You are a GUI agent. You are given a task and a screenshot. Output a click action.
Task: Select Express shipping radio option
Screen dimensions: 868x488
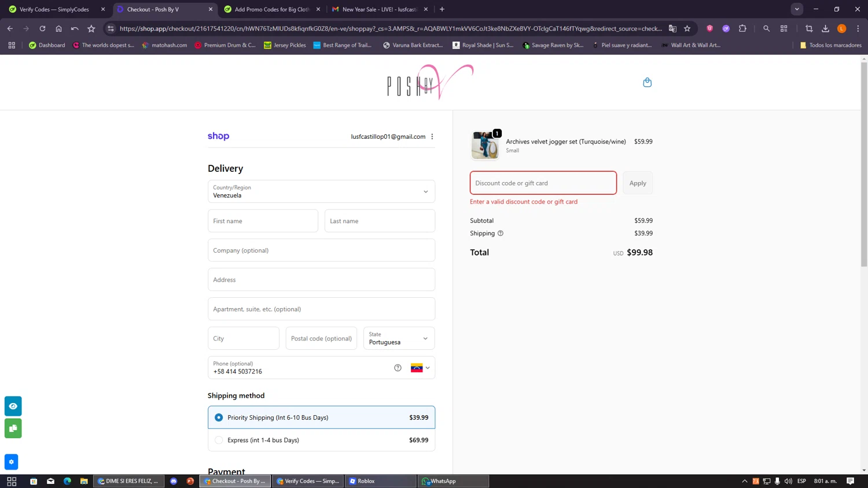pyautogui.click(x=219, y=440)
